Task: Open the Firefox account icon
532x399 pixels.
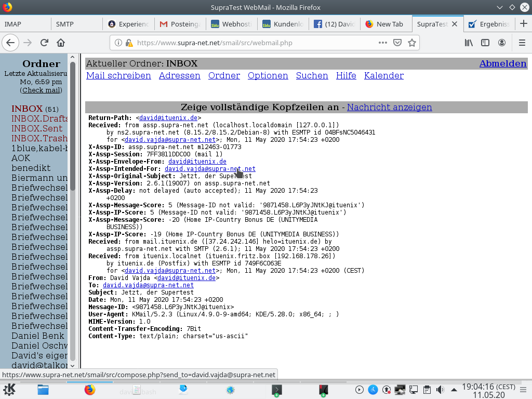Action: click(x=502, y=43)
